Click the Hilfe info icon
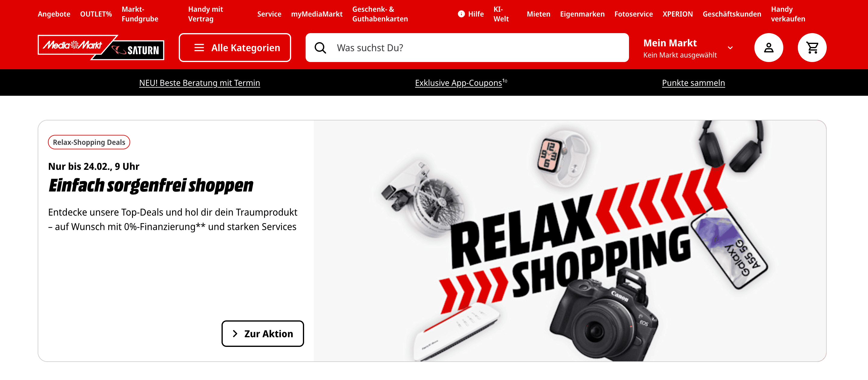Viewport: 868px width, 380px height. coord(461,14)
